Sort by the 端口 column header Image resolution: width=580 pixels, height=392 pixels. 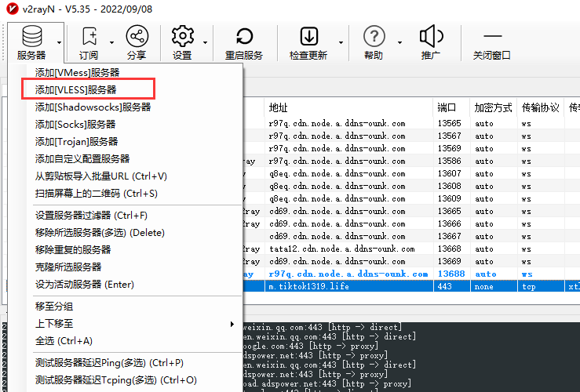coord(446,107)
